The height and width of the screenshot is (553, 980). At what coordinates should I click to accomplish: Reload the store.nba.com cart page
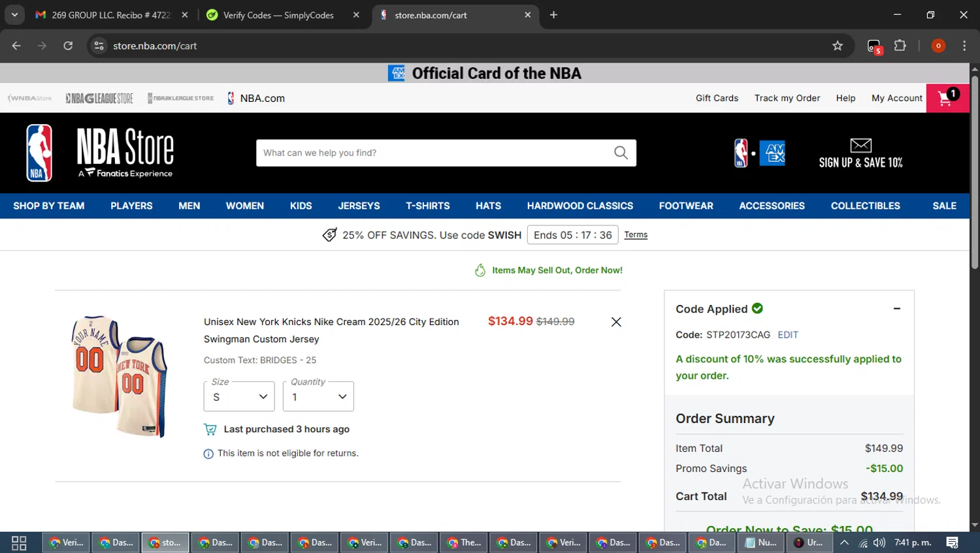pos(68,46)
